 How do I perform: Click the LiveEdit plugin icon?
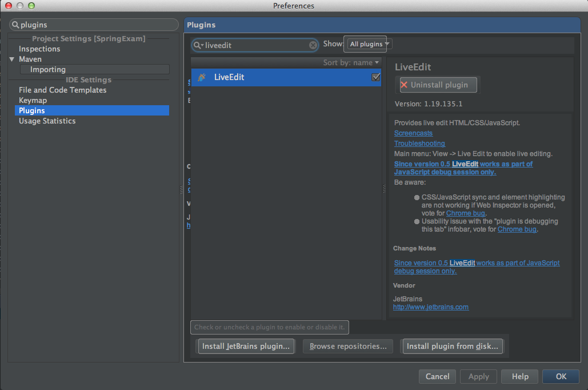[202, 77]
